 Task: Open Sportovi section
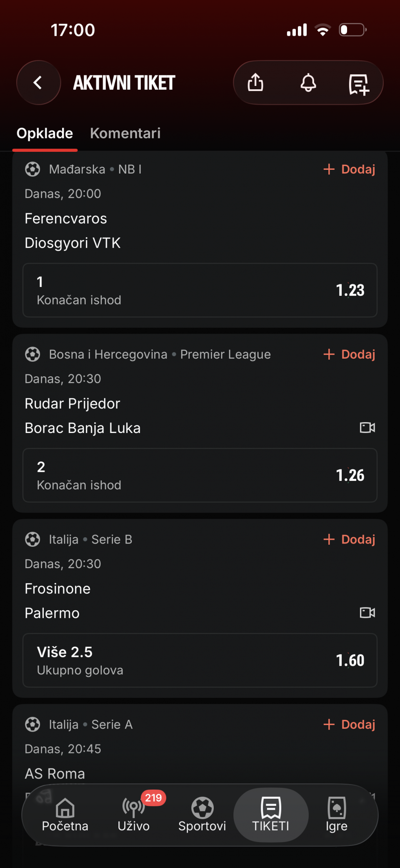point(202,815)
